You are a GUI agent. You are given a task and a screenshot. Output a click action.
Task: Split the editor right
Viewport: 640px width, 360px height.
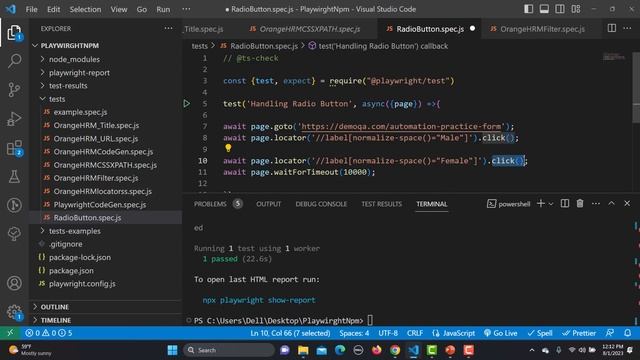(611, 28)
